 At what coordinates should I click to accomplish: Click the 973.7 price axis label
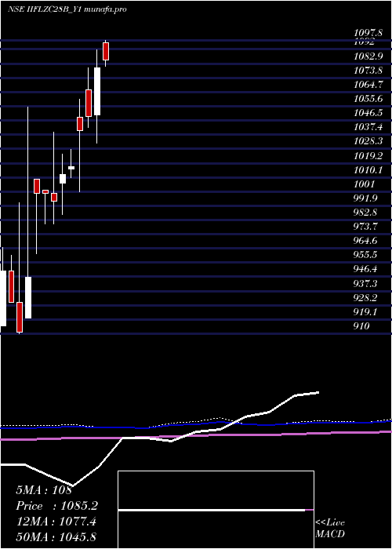click(365, 227)
